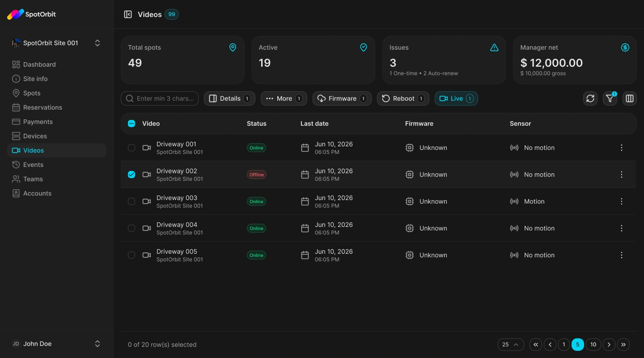Click the Issues warning triangle icon
Screen dimensions: 644x358
click(x=494, y=47)
